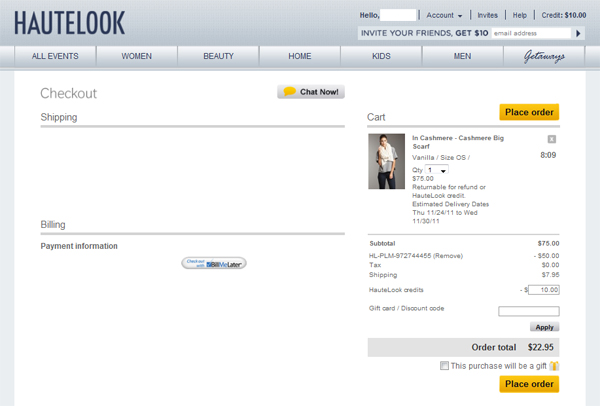Screen dimensions: 600x406
Task: Open the Account dropdown menu
Action: [x=444, y=15]
